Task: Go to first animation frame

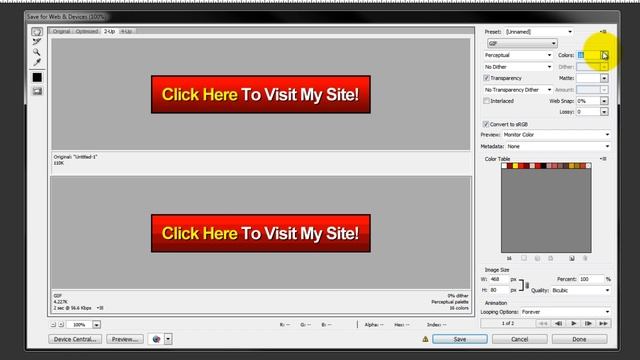Action: [x=543, y=323]
